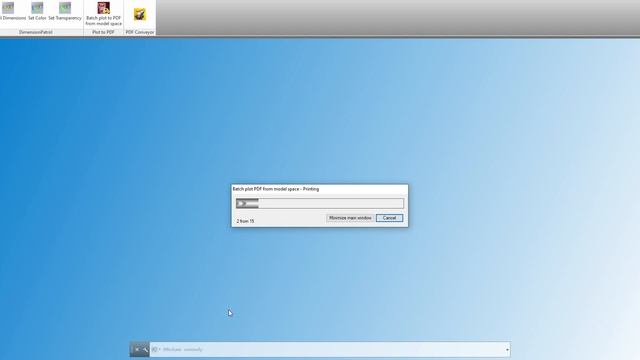Click the printing dialog title bar text
Screen dimensions: 640x360
[x=276, y=189]
